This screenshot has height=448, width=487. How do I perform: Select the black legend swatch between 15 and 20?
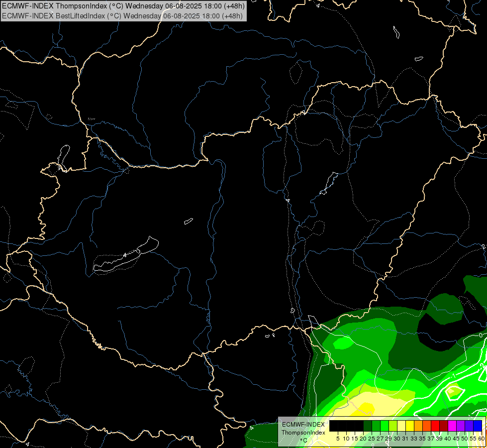[x=359, y=426]
